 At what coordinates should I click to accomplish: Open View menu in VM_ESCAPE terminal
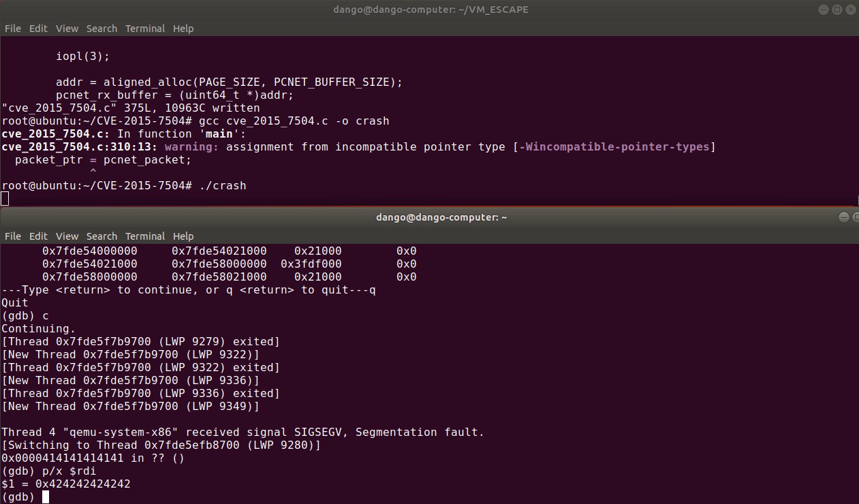click(67, 29)
